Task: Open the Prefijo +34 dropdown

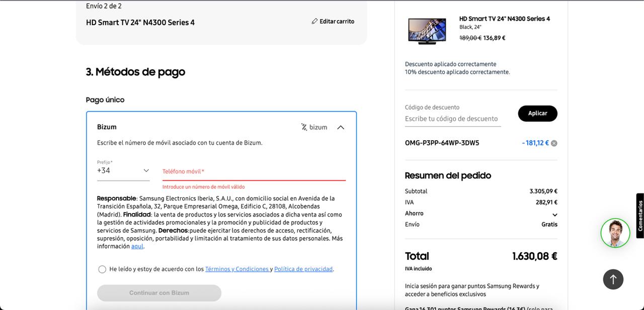Action: tap(123, 171)
